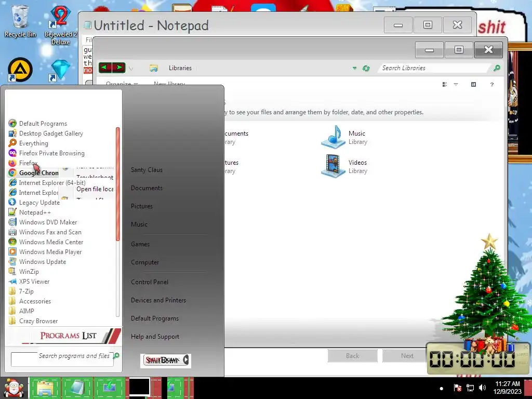
Task: Open the view options dropdown arrow
Action: pyautogui.click(x=456, y=85)
